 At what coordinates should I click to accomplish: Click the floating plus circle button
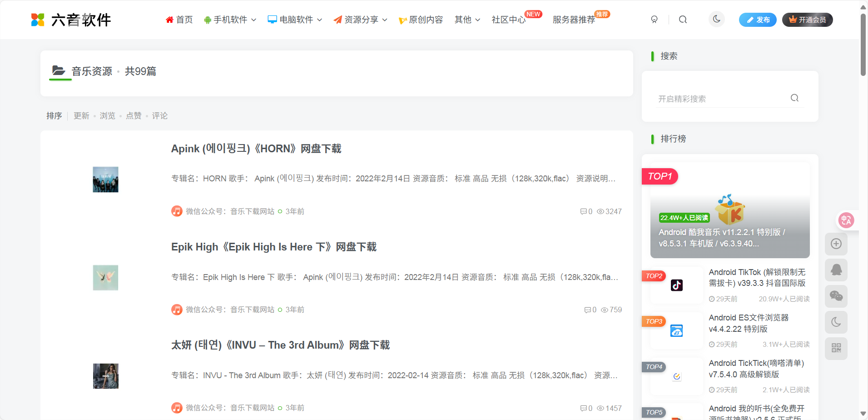coord(836,244)
